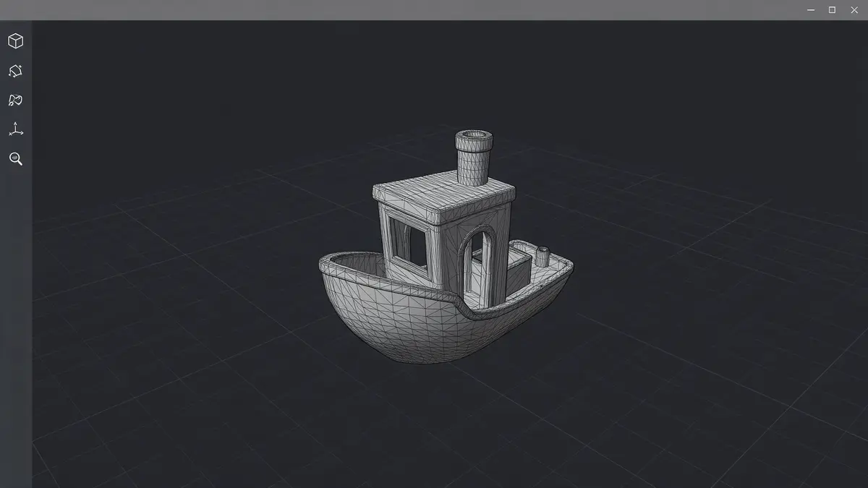Screen dimensions: 868x488
Task: Open the magnifier zoom tool
Action: point(15,159)
